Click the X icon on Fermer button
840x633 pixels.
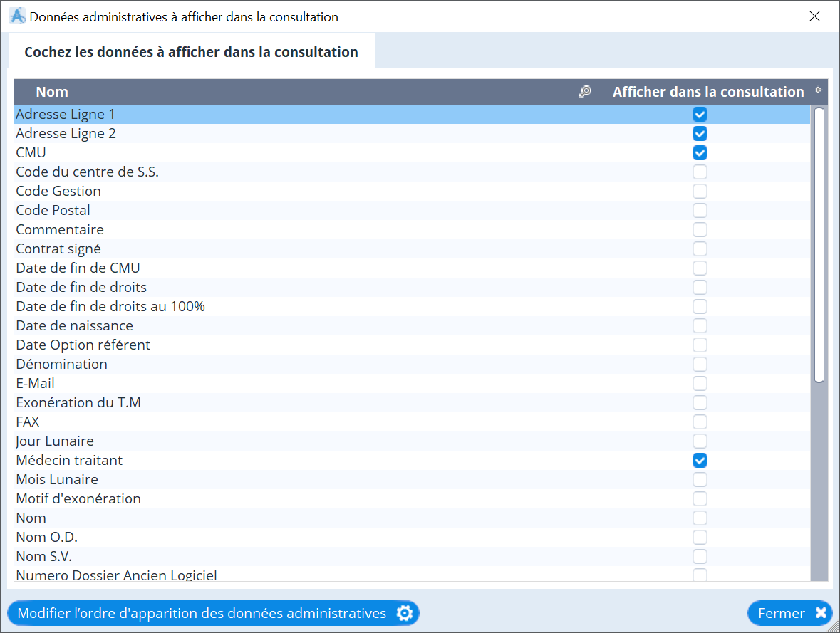(820, 613)
